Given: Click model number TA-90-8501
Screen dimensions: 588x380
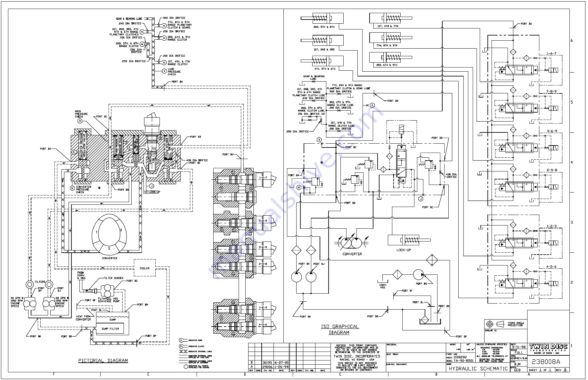Looking at the screenshot, I should coord(463,360).
